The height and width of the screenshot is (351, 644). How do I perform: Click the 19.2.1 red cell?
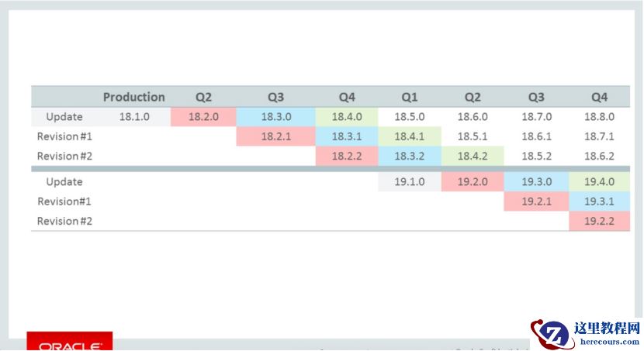536,201
